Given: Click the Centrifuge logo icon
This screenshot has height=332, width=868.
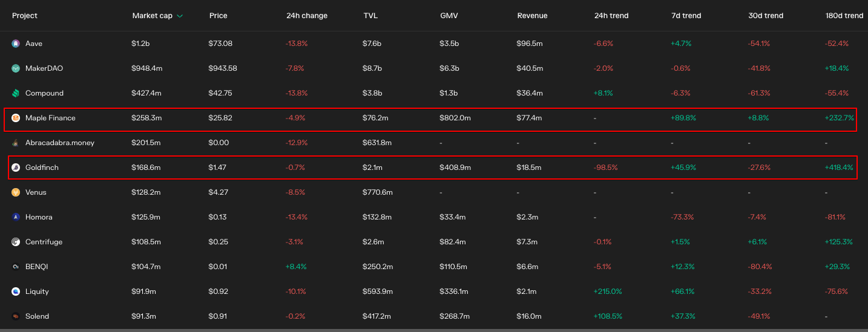Looking at the screenshot, I should pyautogui.click(x=16, y=242).
